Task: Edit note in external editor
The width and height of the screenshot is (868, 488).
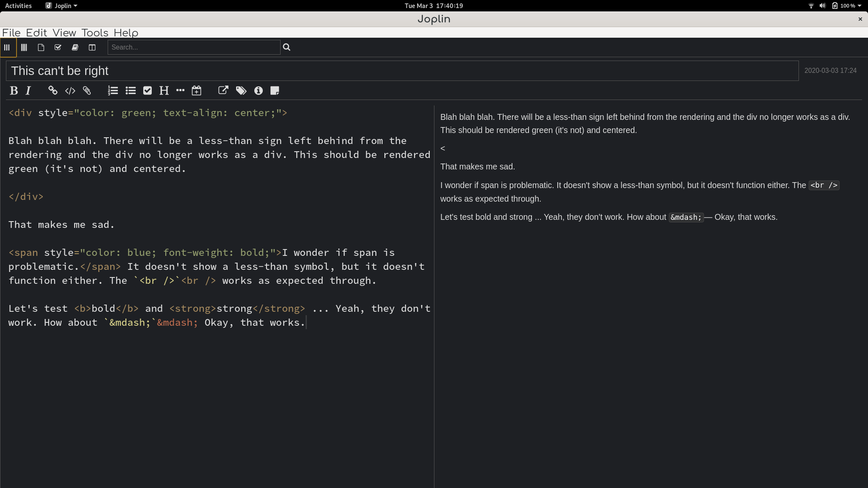Action: tap(223, 90)
